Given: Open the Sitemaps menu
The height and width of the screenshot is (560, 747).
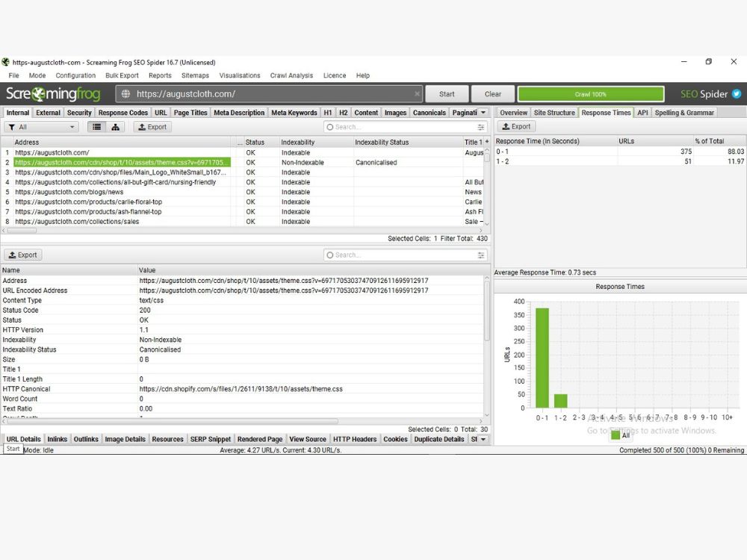Looking at the screenshot, I should click(x=195, y=75).
